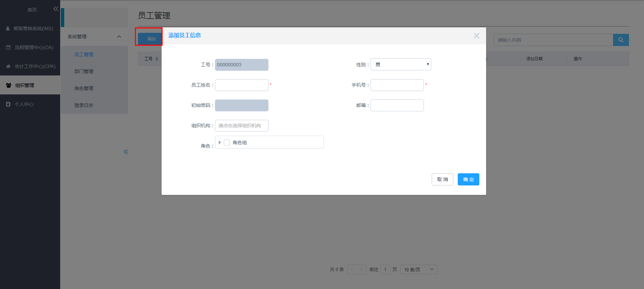Viewport: 644px width, 289px height.
Task: Open the 性别 dropdown
Action: (401, 64)
